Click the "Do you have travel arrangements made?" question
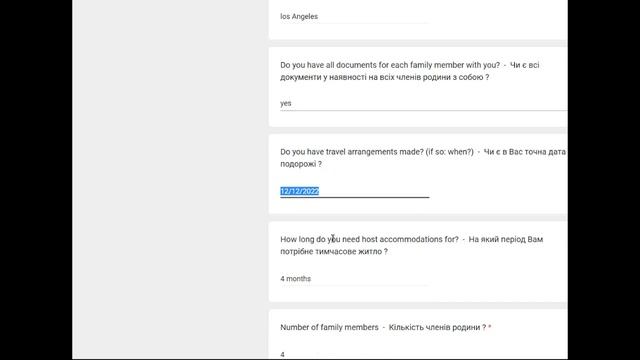 click(x=377, y=152)
